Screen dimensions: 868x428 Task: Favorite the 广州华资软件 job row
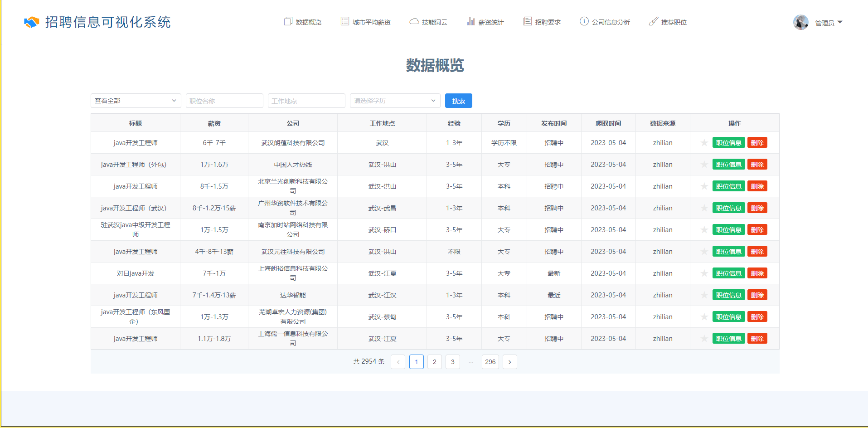[x=704, y=208]
